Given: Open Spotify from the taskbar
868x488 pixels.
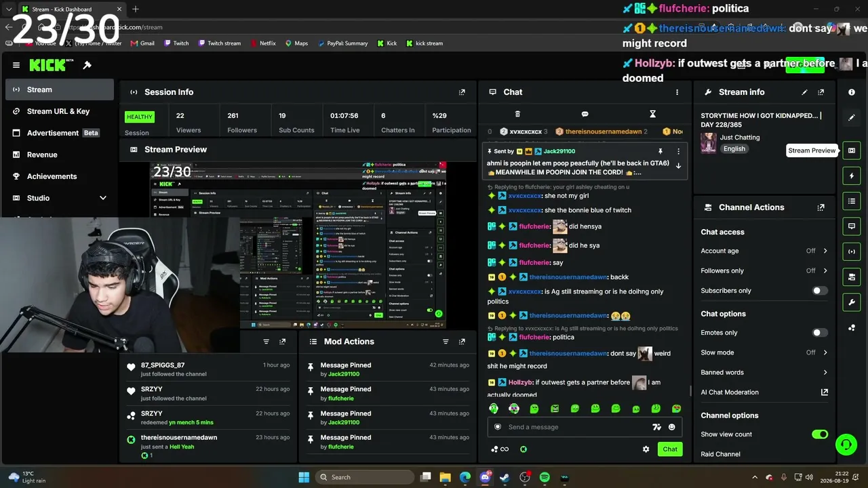Looking at the screenshot, I should (x=545, y=477).
